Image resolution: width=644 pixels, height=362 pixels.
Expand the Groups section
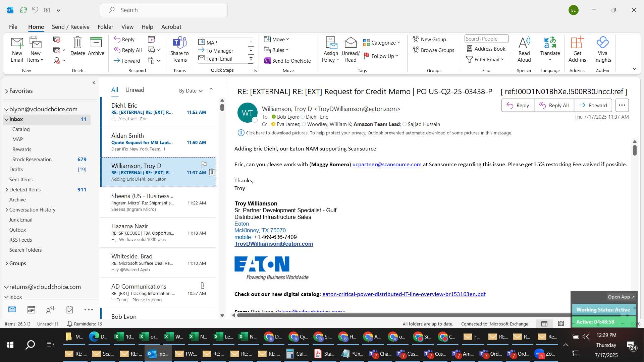click(6, 263)
